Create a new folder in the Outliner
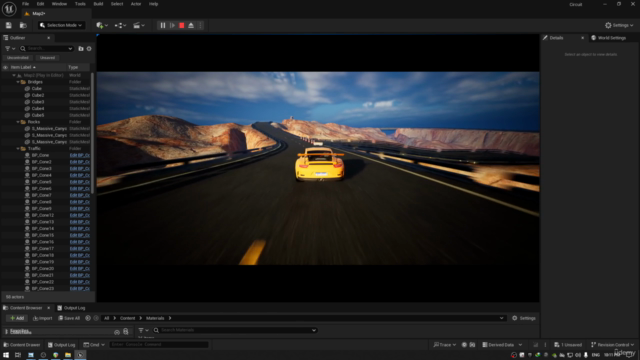640x360 pixels. (81, 49)
